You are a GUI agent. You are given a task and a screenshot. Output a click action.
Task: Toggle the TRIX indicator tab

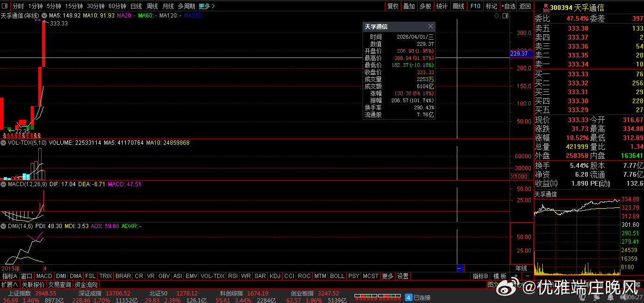pos(106,276)
